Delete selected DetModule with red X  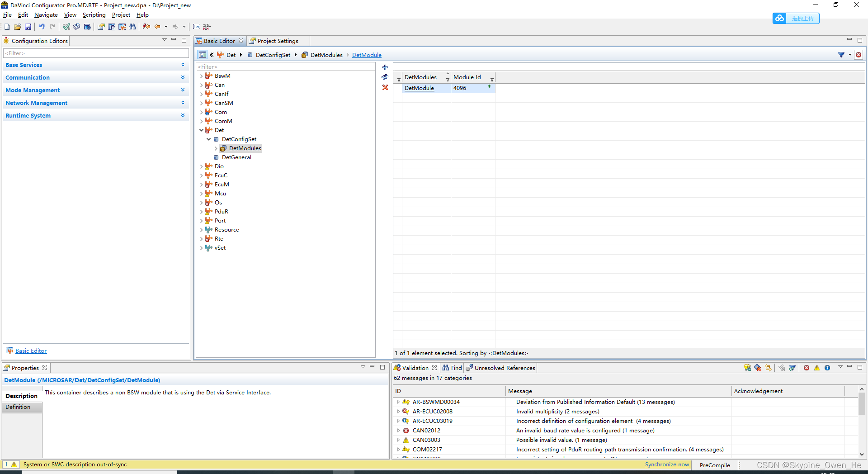385,87
